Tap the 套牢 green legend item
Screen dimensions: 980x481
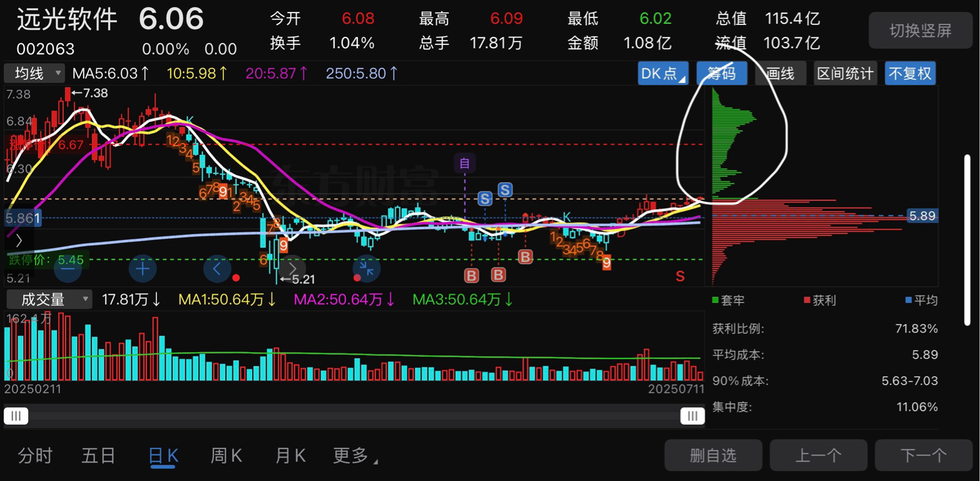728,301
